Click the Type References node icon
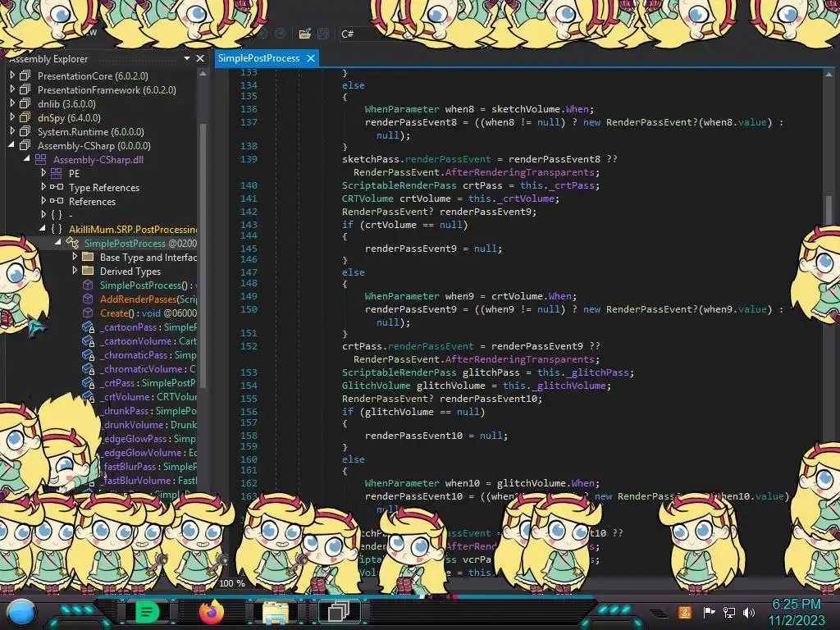 [x=57, y=187]
